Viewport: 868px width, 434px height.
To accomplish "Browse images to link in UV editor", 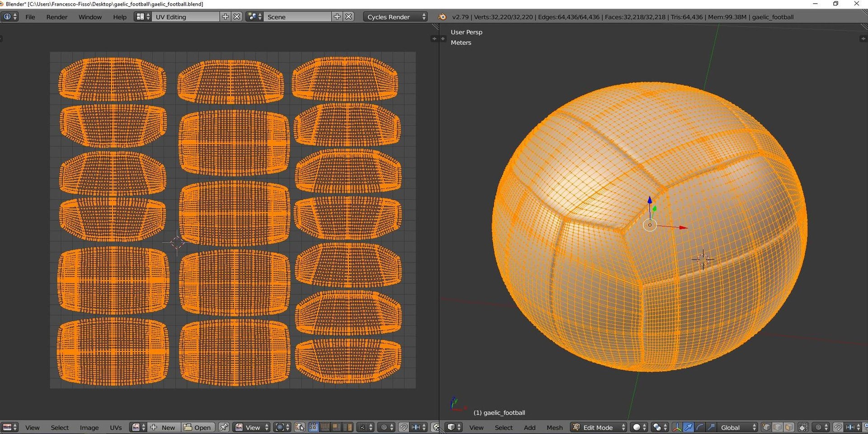I will pos(138,427).
